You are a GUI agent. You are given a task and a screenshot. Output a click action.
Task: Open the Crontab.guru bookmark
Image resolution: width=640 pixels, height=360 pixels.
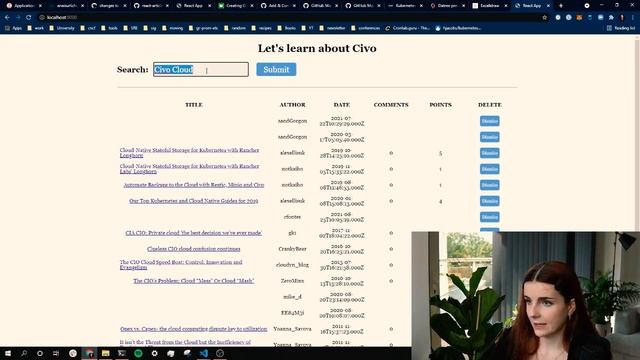[407, 28]
